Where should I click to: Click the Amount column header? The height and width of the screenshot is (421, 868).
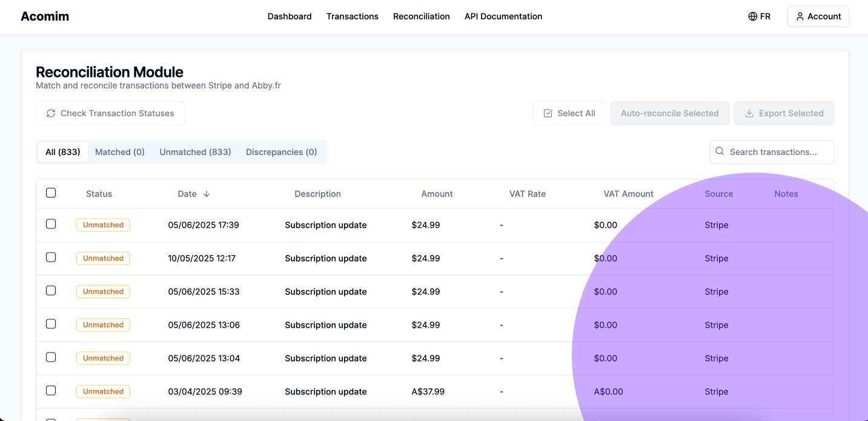point(437,194)
